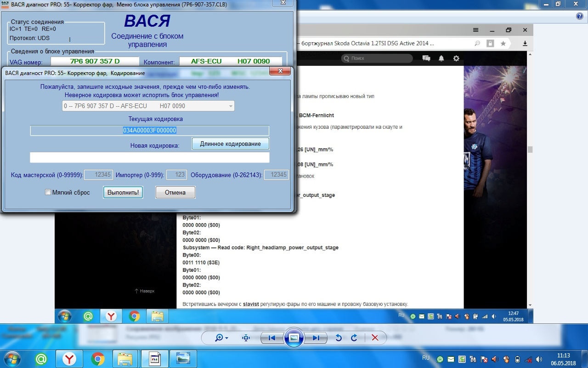
Task: Go to next image in photo viewer
Action: click(x=316, y=338)
